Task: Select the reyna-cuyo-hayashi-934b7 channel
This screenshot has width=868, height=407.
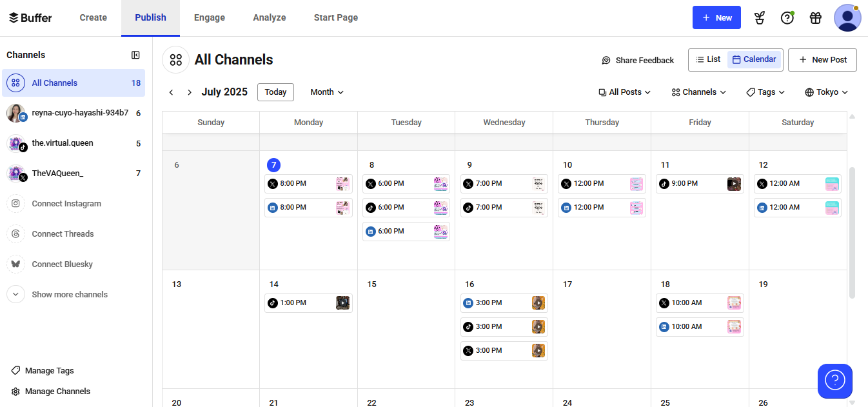Action: coord(73,113)
